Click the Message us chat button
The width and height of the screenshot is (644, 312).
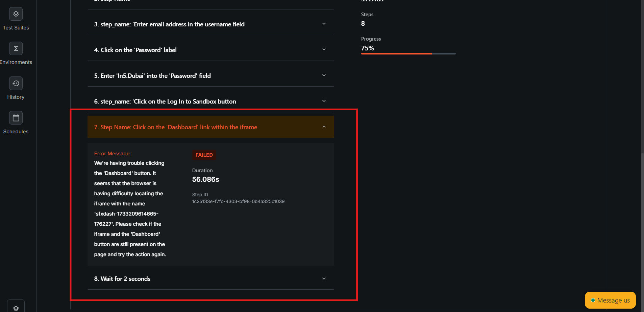click(x=610, y=300)
